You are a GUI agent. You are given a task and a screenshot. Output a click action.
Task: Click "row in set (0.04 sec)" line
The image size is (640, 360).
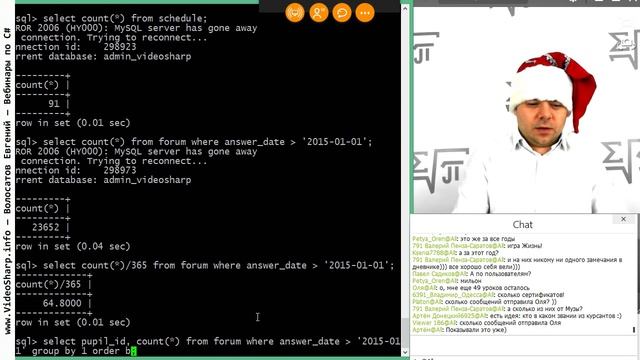click(73, 247)
